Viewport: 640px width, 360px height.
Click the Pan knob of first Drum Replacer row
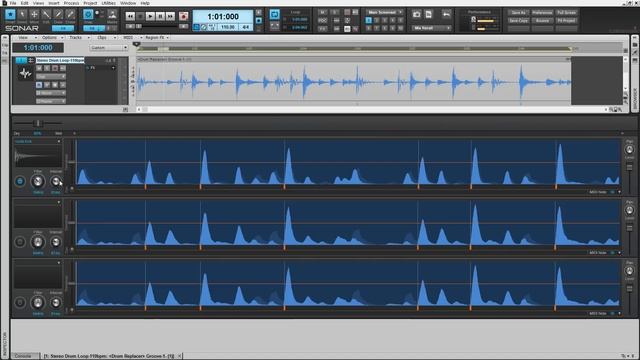[x=629, y=150]
